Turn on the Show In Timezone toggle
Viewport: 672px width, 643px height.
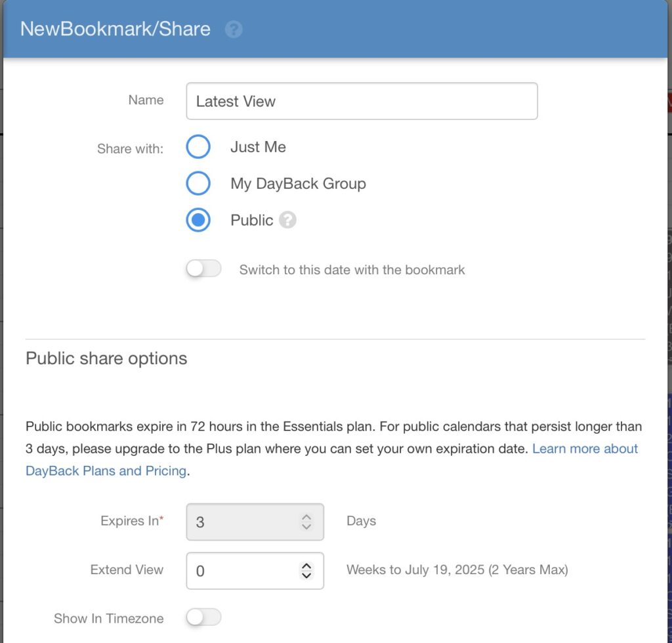203,618
